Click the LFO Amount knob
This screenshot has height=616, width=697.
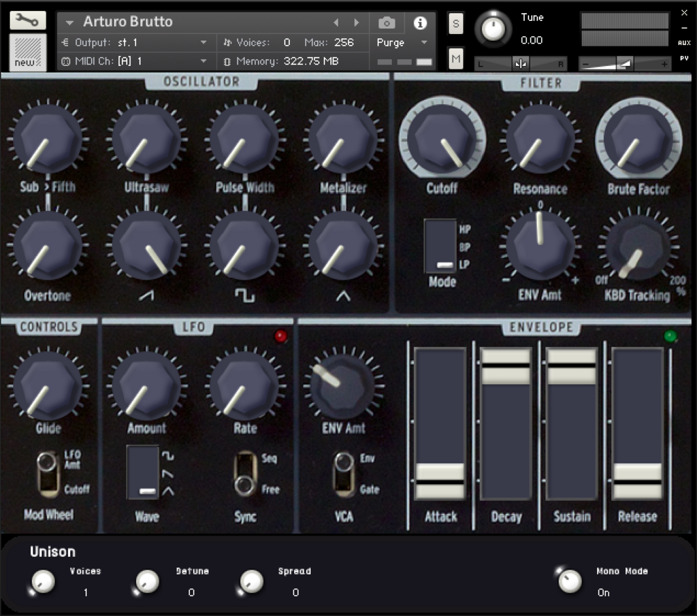click(x=146, y=385)
